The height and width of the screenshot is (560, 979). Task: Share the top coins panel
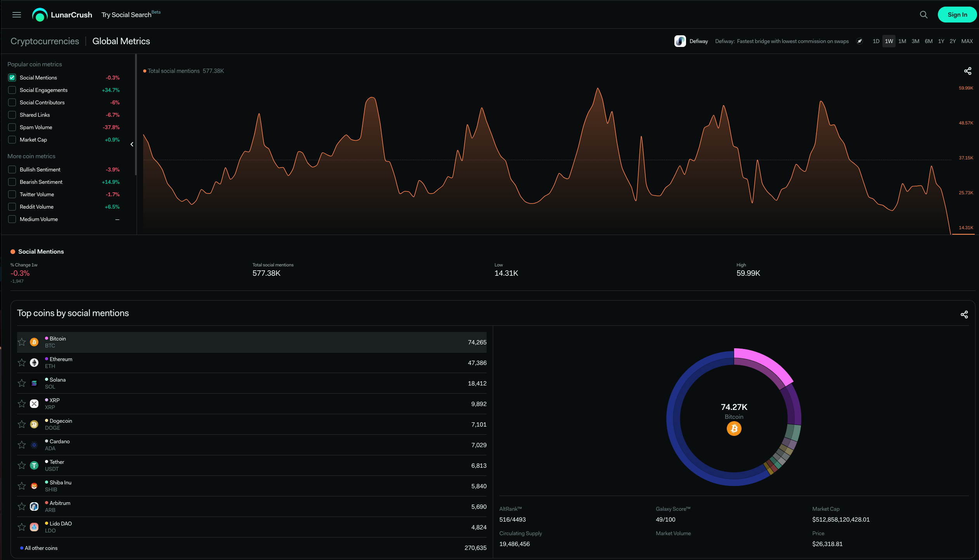964,315
